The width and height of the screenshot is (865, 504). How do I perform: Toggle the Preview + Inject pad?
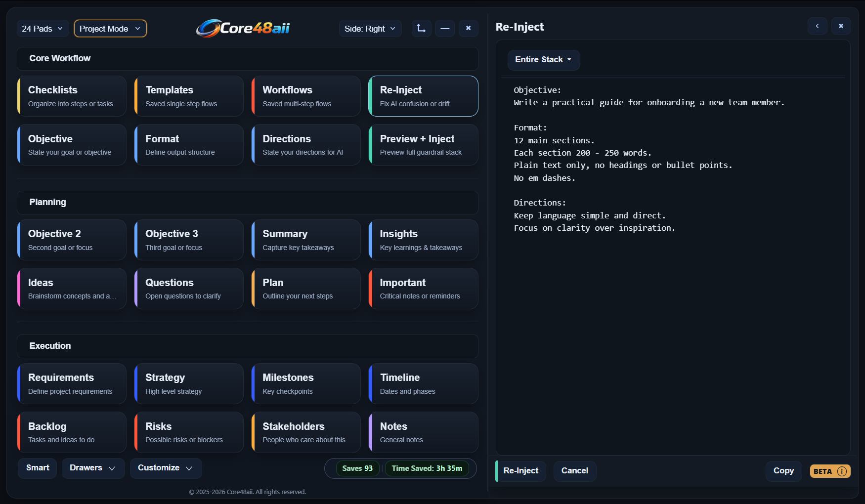click(423, 144)
